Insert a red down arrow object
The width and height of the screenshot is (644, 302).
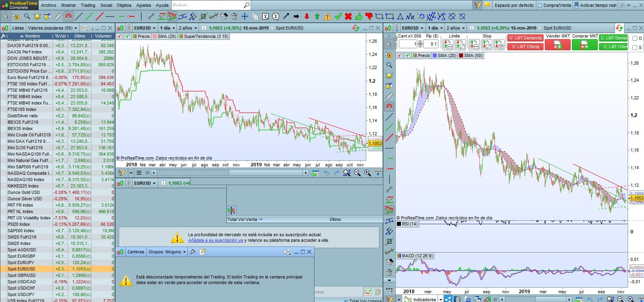(307, 16)
